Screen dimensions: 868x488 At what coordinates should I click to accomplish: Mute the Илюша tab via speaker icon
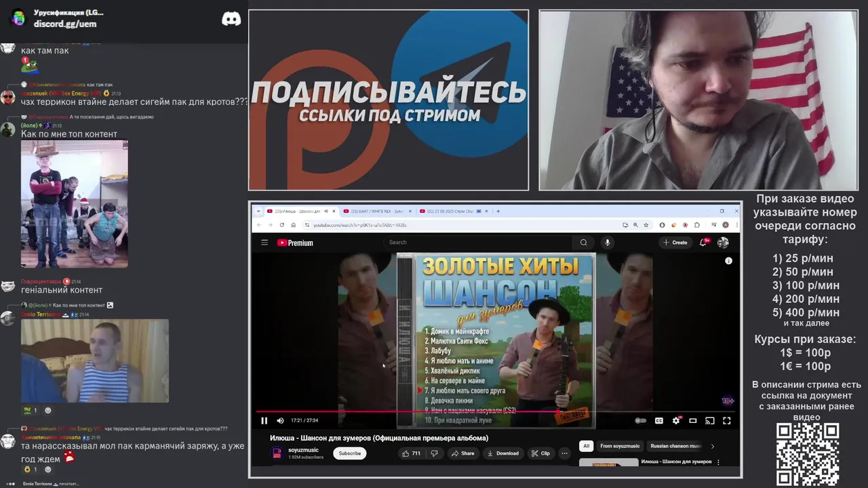click(x=325, y=211)
